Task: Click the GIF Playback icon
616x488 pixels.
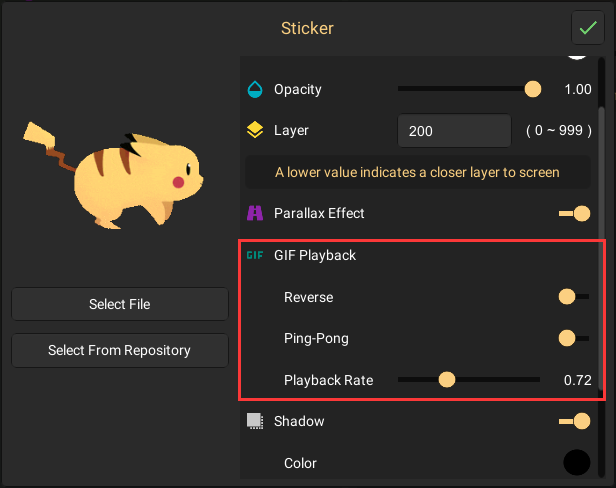Action: (x=255, y=256)
